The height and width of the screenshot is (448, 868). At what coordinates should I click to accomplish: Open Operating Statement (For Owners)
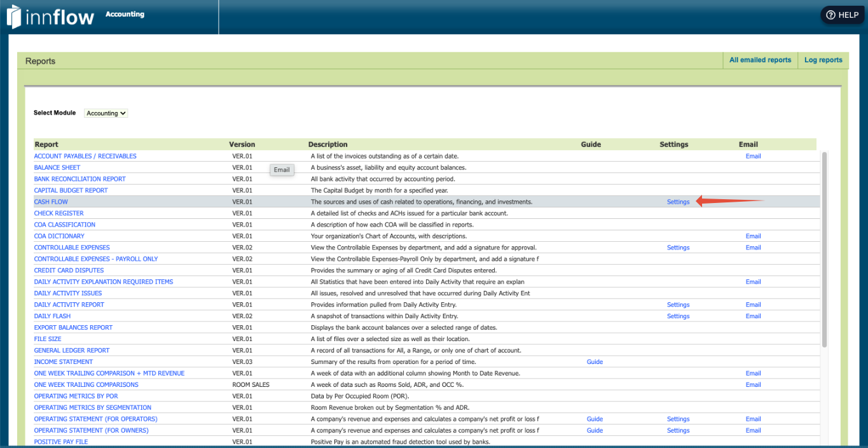point(92,431)
